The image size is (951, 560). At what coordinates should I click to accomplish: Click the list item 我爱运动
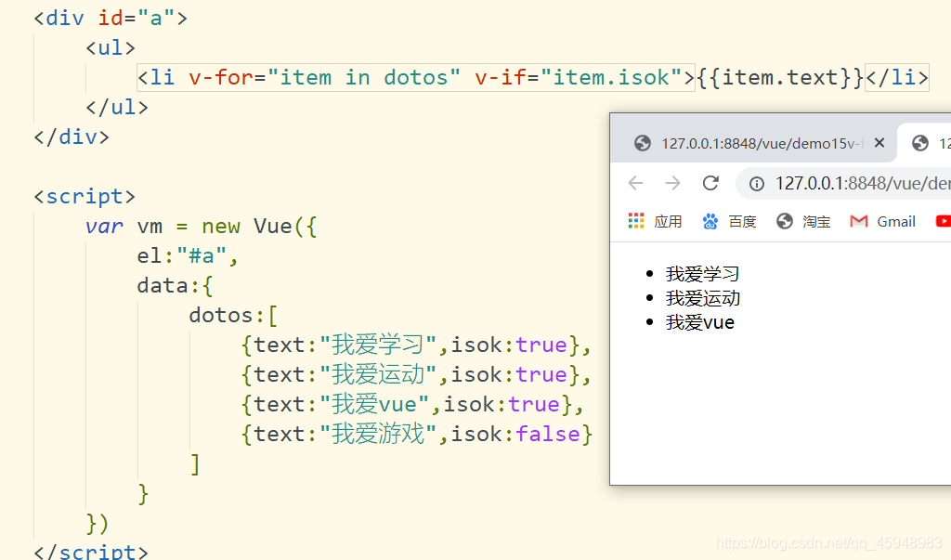point(702,298)
